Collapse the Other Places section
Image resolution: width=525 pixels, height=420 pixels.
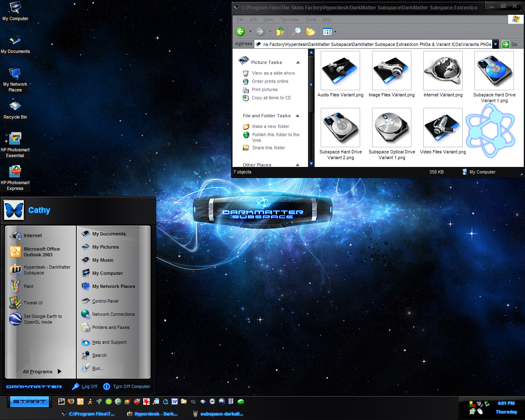tap(298, 165)
